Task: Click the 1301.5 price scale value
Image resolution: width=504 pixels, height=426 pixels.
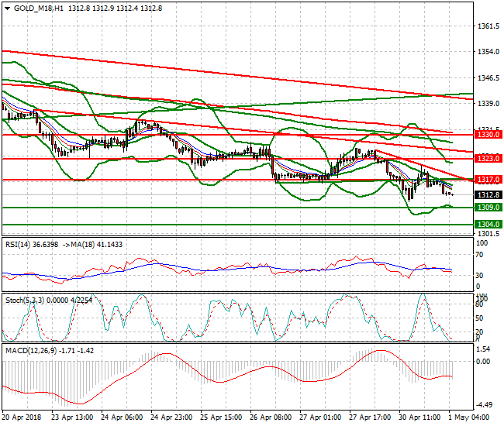Action: pyautogui.click(x=488, y=233)
